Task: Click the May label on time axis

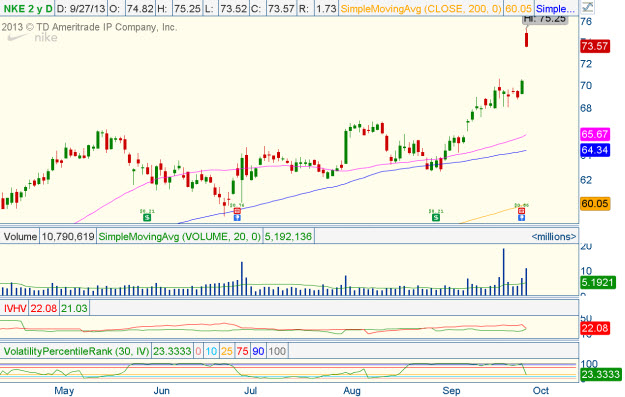Action: (64, 391)
